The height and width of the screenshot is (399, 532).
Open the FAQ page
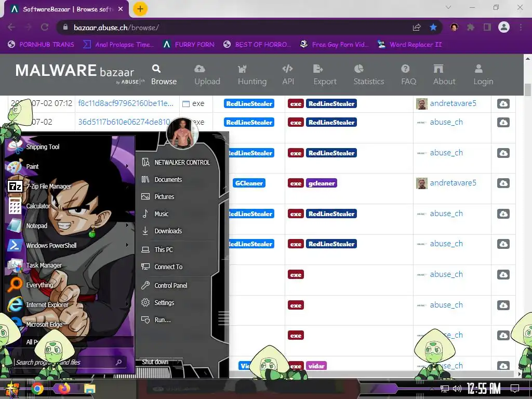408,75
